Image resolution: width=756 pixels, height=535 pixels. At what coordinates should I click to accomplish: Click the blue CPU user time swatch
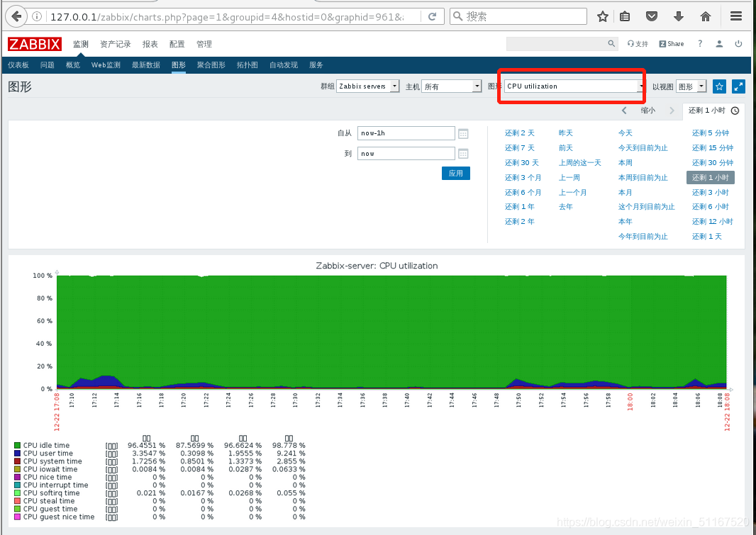click(17, 453)
